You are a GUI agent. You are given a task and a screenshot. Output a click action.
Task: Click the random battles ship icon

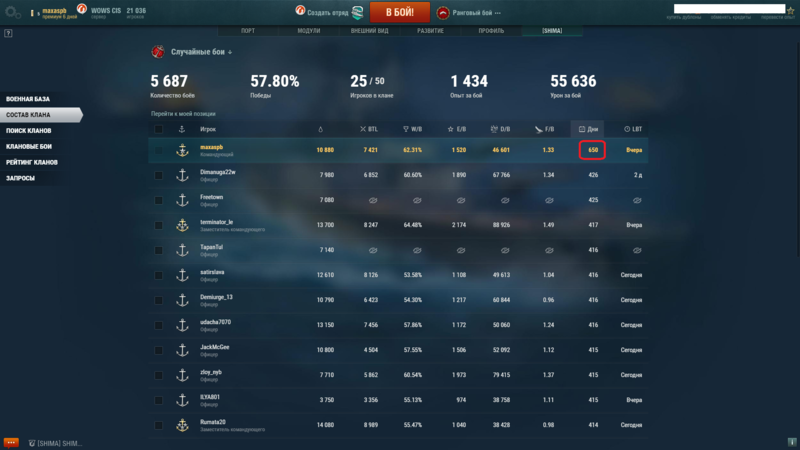click(x=158, y=52)
